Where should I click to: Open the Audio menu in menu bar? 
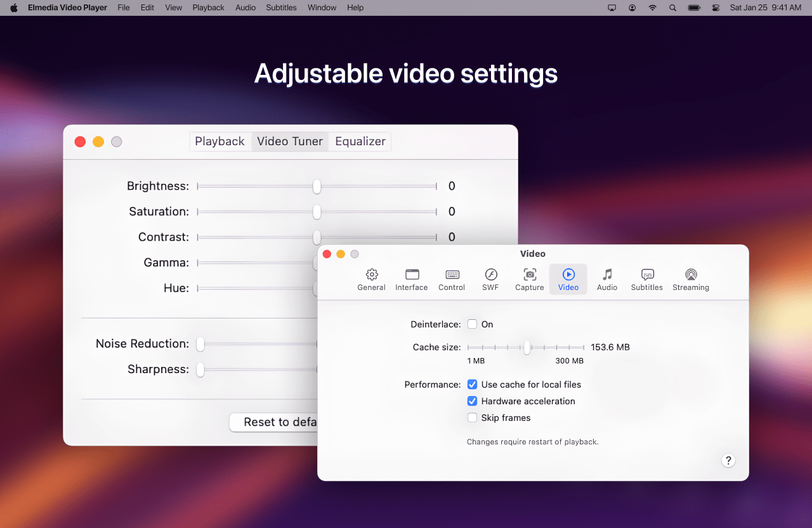[246, 8]
